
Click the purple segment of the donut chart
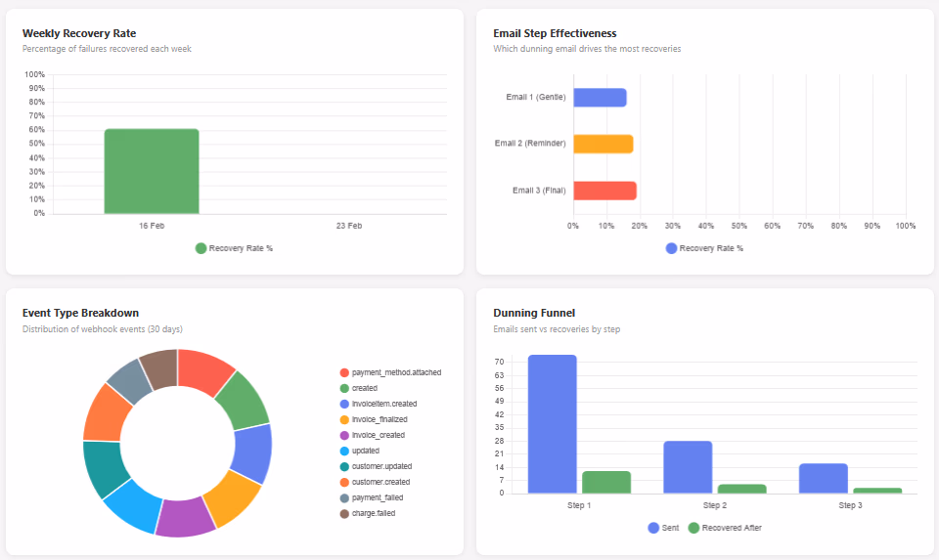[x=185, y=518]
